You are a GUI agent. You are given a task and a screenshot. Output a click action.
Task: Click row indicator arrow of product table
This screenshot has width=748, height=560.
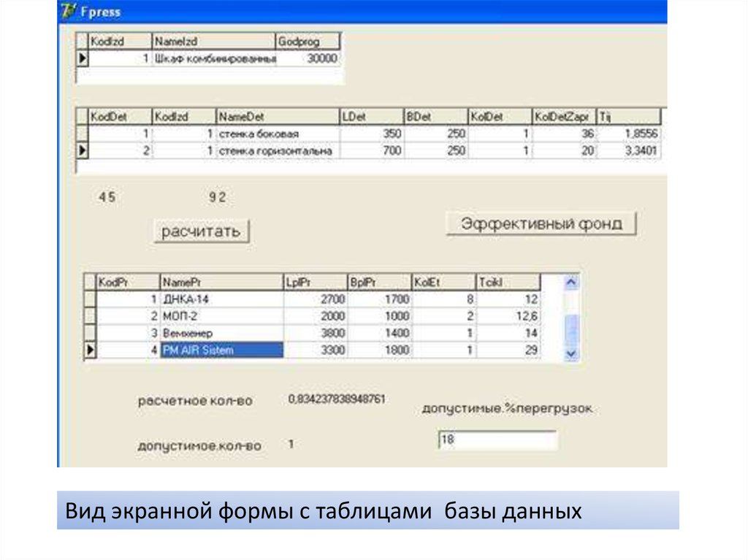pos(83,59)
